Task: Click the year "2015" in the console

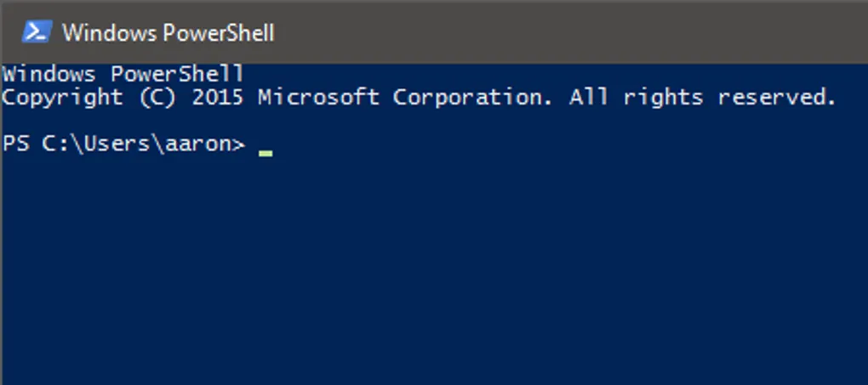Action: 218,98
